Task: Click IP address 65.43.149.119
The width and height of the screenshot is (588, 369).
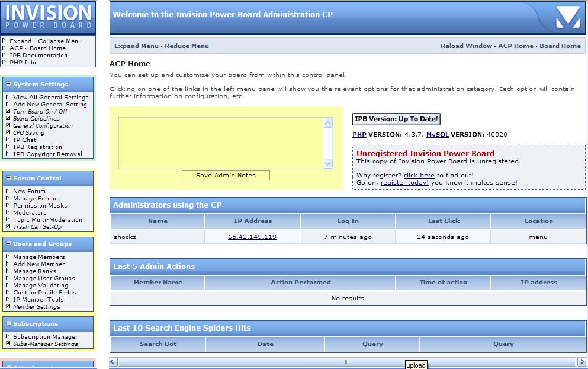Action: (x=252, y=237)
